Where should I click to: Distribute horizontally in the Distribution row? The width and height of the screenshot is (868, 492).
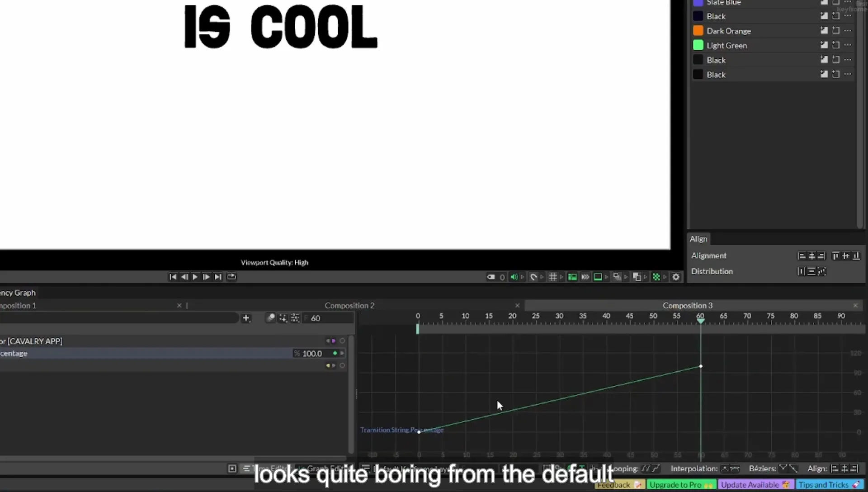[802, 271]
